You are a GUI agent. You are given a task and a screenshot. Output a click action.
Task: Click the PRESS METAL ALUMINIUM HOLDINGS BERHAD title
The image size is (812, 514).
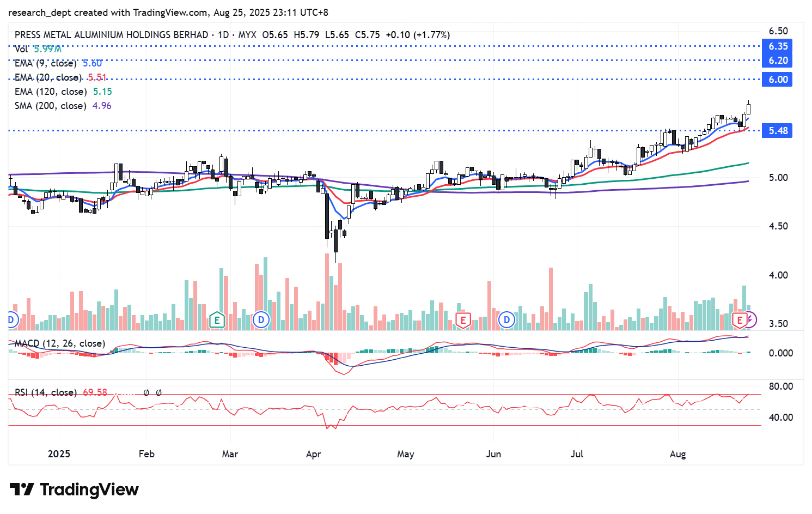pos(111,35)
